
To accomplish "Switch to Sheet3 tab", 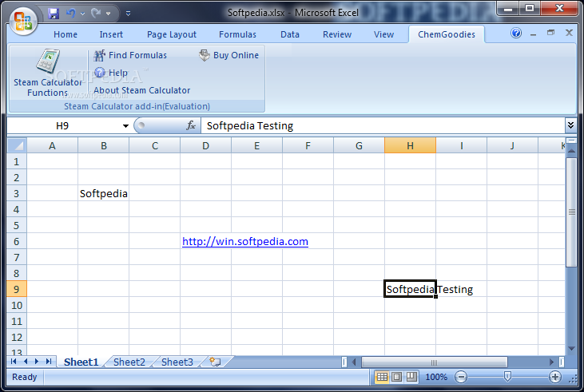I will point(177,362).
